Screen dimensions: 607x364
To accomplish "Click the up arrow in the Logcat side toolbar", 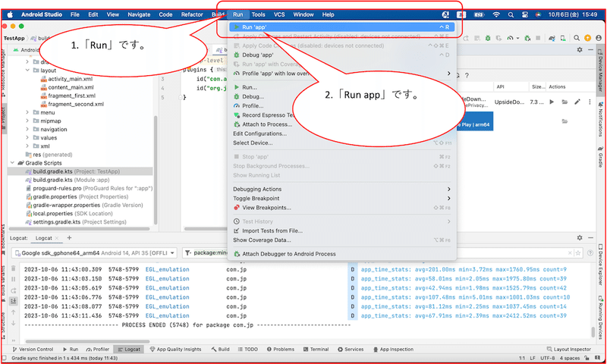I will click(13, 312).
